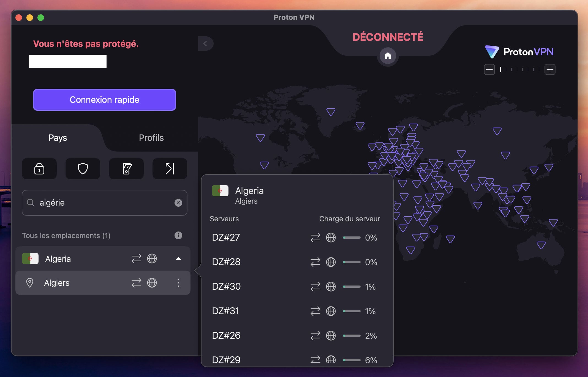Click the location pin icon beside Algiers
Viewport: 588px width, 377px height.
(30, 283)
